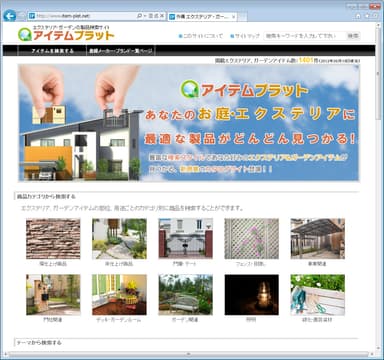
Task: Open favorites star icon in browser
Action: pos(367,16)
